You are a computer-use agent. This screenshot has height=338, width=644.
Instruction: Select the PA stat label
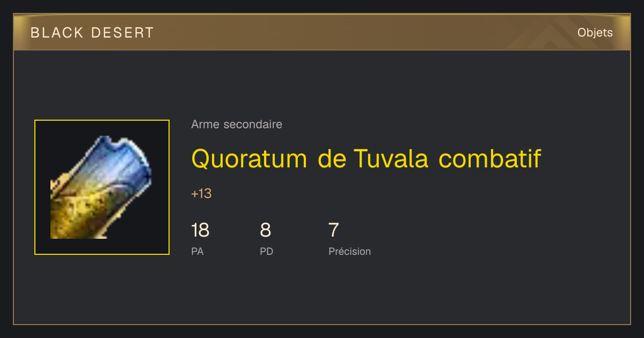[x=197, y=251]
